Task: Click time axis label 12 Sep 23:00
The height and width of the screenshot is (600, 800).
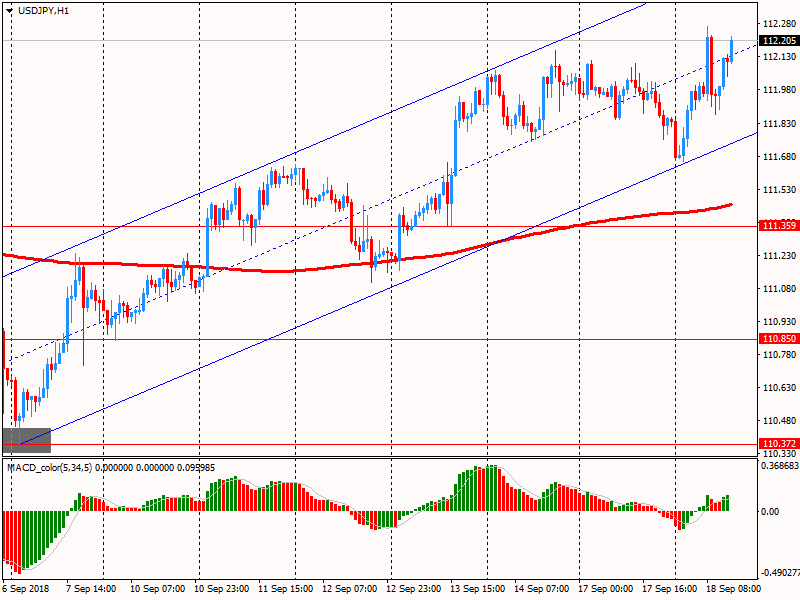Action: tap(414, 588)
